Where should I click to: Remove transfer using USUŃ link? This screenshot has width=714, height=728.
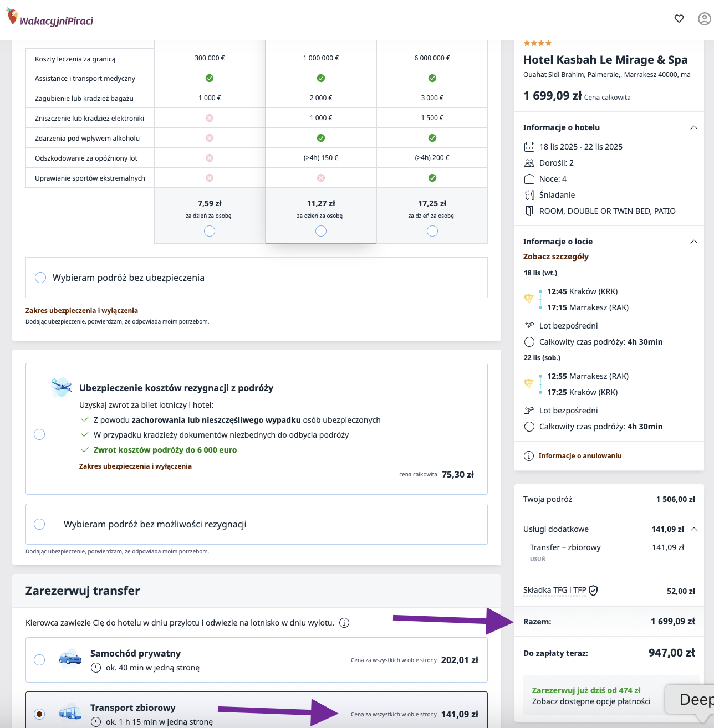(x=538, y=559)
